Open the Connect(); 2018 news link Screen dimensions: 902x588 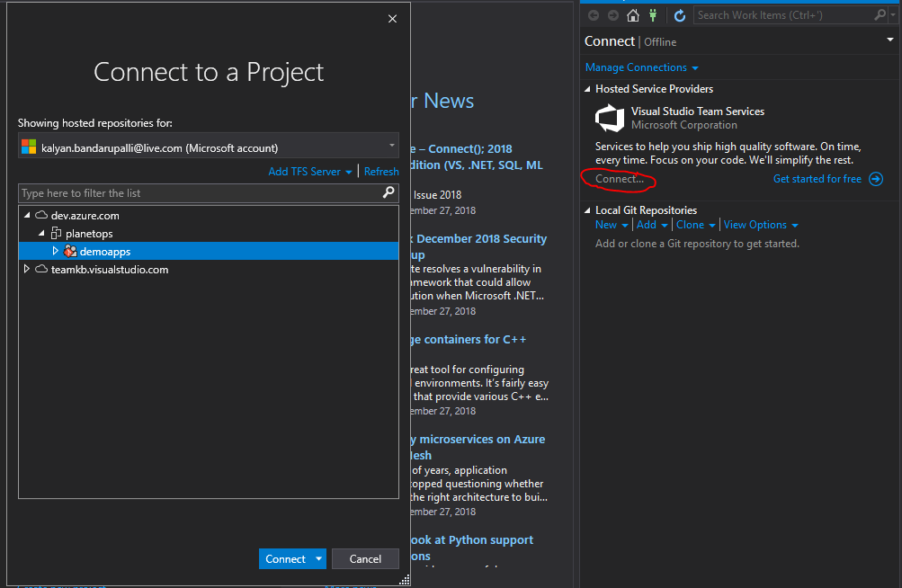477,156
